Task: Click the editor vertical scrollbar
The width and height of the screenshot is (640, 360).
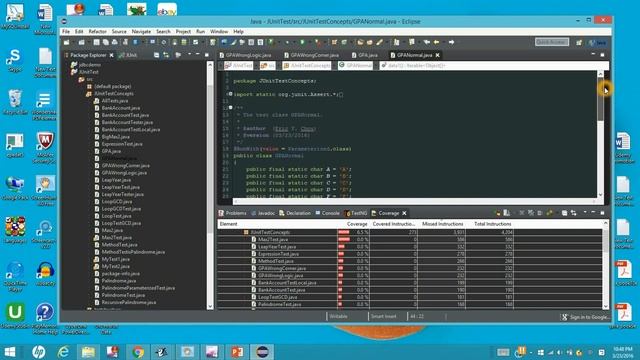Action: pos(600,135)
